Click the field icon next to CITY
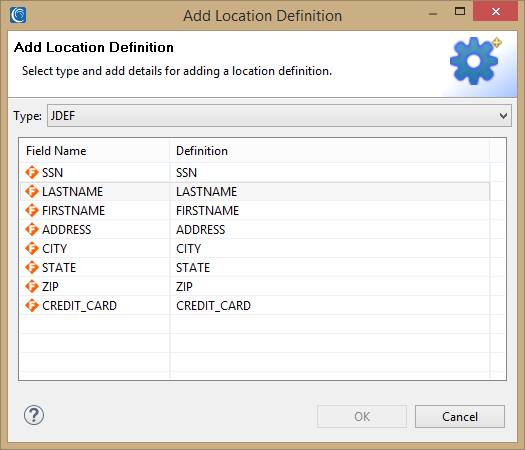 click(x=32, y=248)
